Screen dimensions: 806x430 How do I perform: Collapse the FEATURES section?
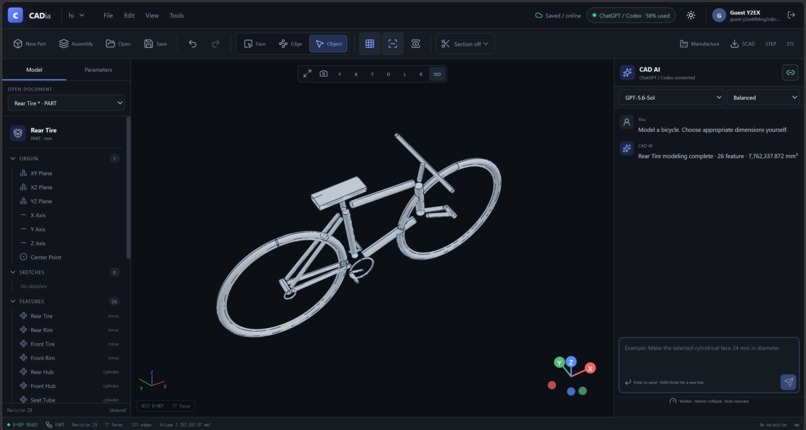pos(13,301)
